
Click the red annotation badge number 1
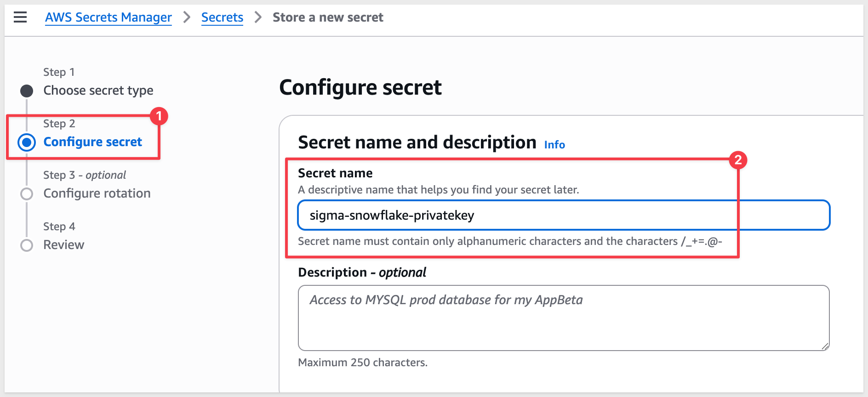pos(159,116)
